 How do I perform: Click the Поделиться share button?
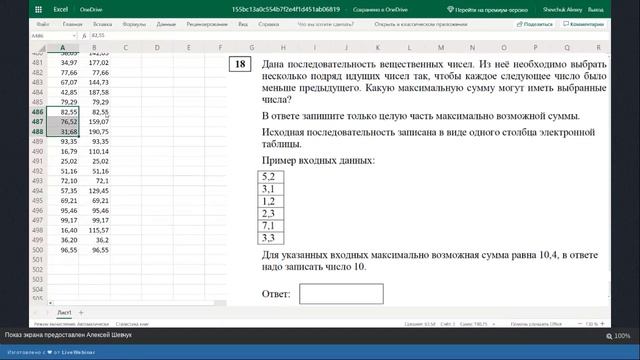(x=534, y=24)
